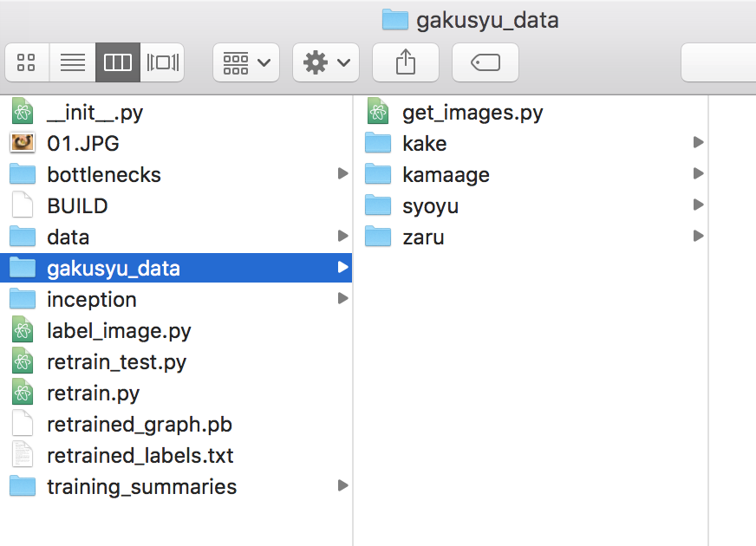This screenshot has height=546, width=756.
Task: Switch to icon view mode
Action: tap(27, 62)
